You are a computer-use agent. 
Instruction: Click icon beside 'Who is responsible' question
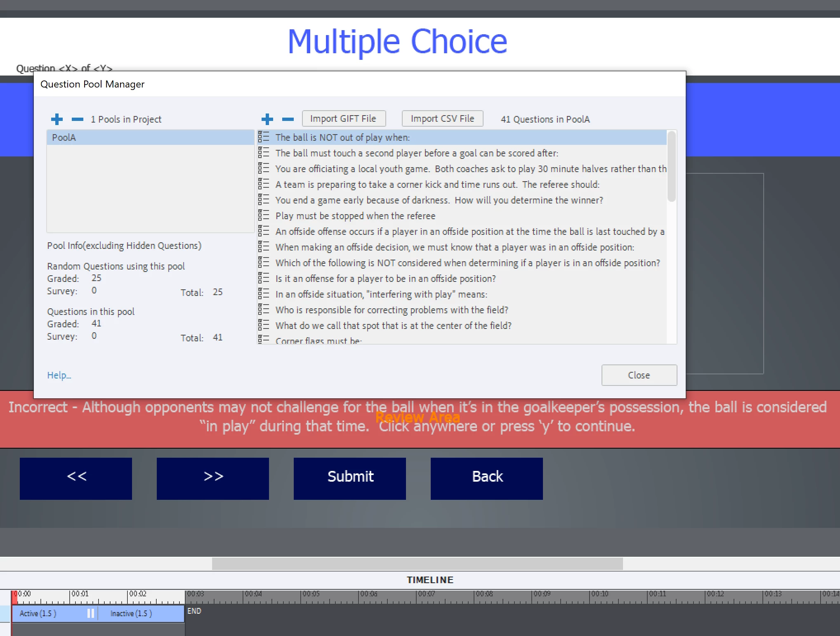pos(264,310)
